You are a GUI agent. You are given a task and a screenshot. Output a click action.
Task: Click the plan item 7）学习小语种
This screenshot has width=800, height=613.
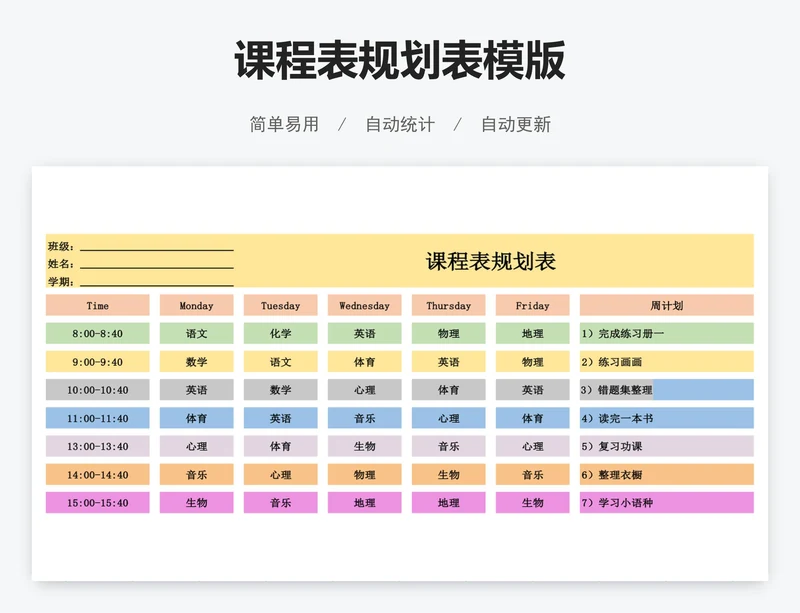tap(666, 503)
